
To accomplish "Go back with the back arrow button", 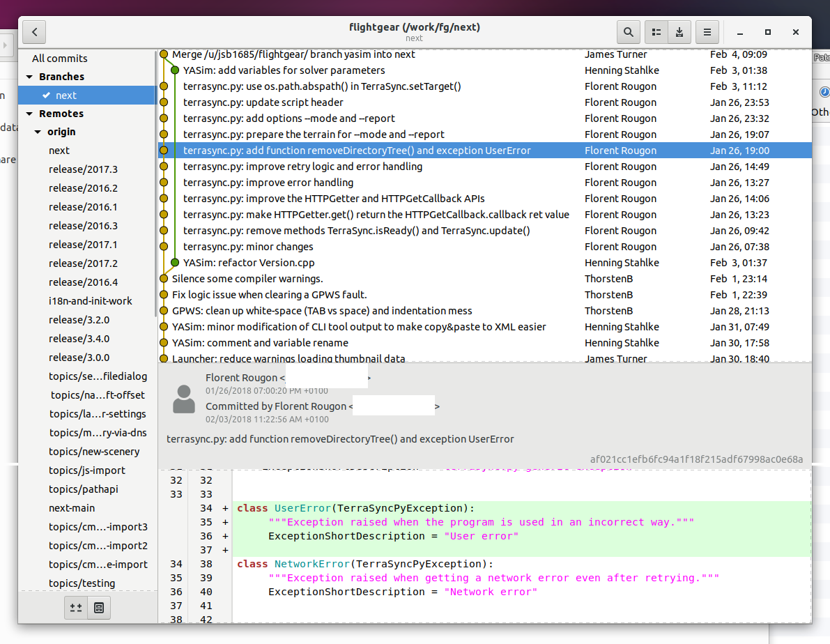I will [x=34, y=32].
